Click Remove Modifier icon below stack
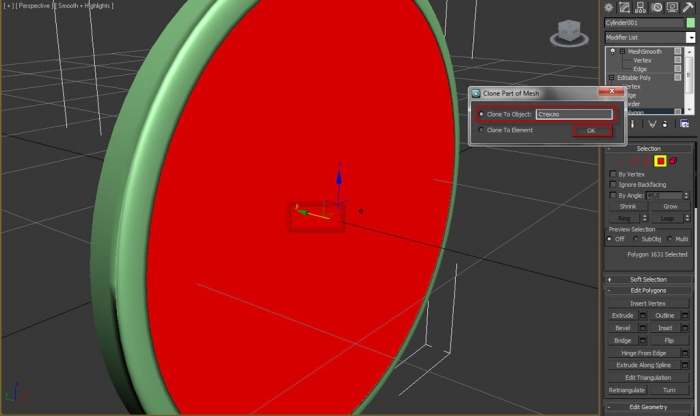700x416 pixels. pos(665,124)
